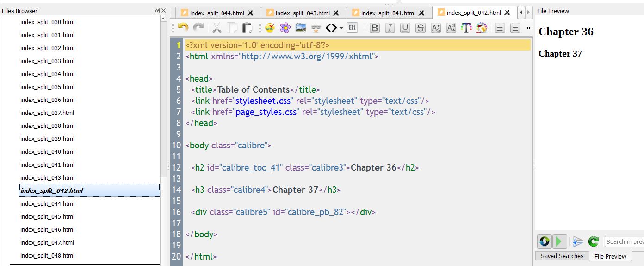Switch to index_split_043.html editor tab
Image resolution: width=644 pixels, height=266 pixels.
click(303, 13)
